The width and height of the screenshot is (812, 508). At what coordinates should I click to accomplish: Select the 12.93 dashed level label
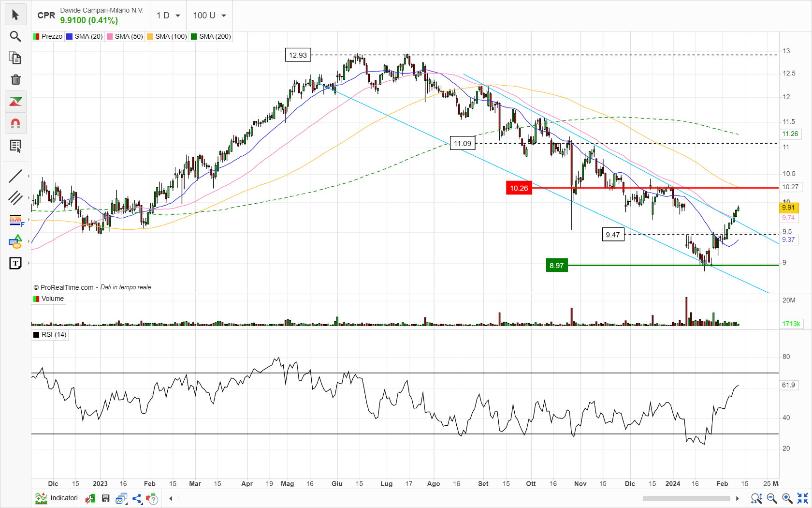click(298, 55)
